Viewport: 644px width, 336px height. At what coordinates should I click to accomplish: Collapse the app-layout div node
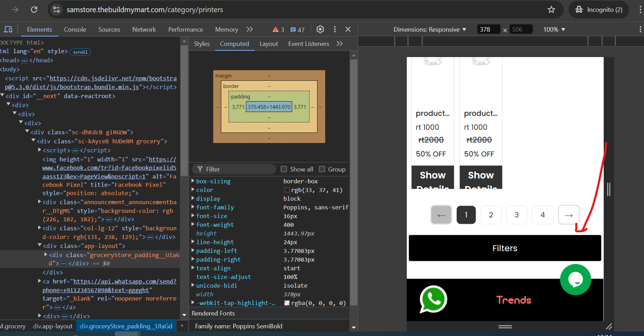point(40,245)
